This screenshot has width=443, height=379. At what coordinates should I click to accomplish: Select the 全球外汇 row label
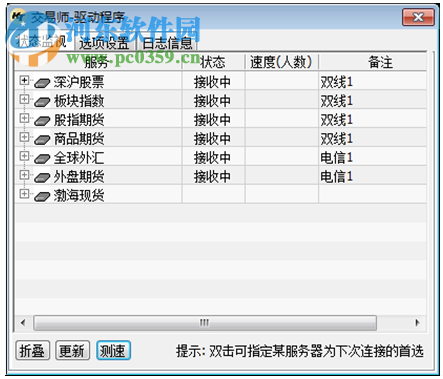79,158
